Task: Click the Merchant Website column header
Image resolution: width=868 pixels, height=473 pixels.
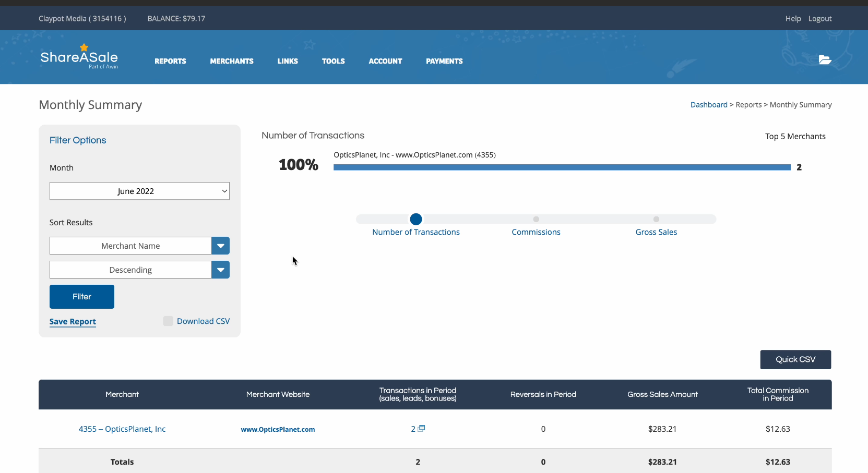Action: tap(278, 394)
